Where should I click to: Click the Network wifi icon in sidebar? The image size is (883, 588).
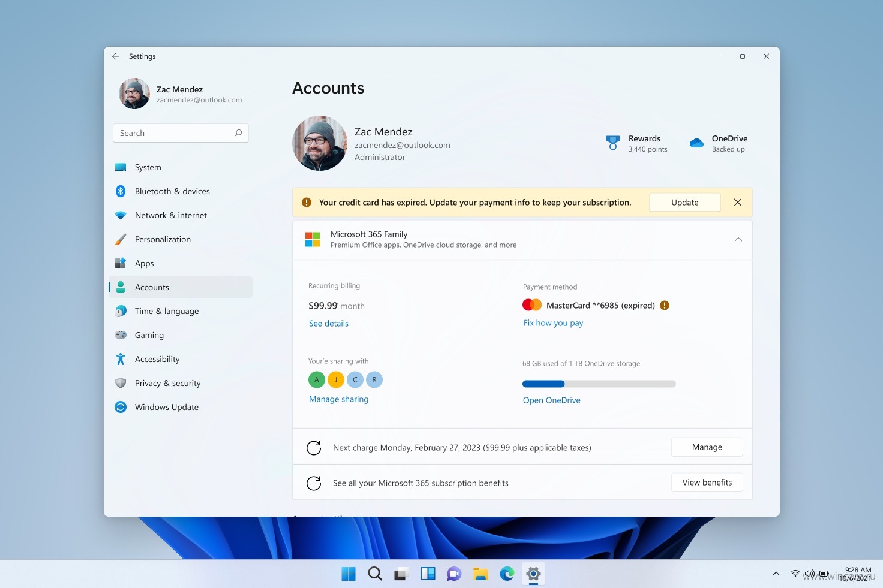tap(121, 215)
